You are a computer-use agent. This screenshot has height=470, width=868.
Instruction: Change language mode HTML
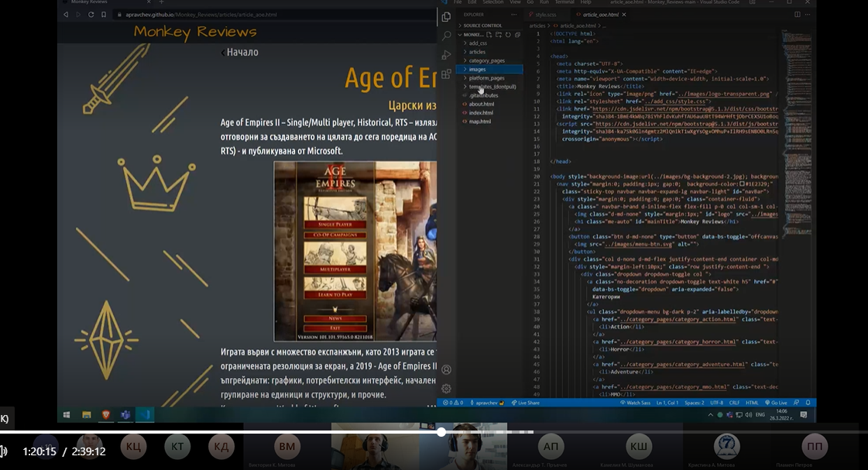752,403
